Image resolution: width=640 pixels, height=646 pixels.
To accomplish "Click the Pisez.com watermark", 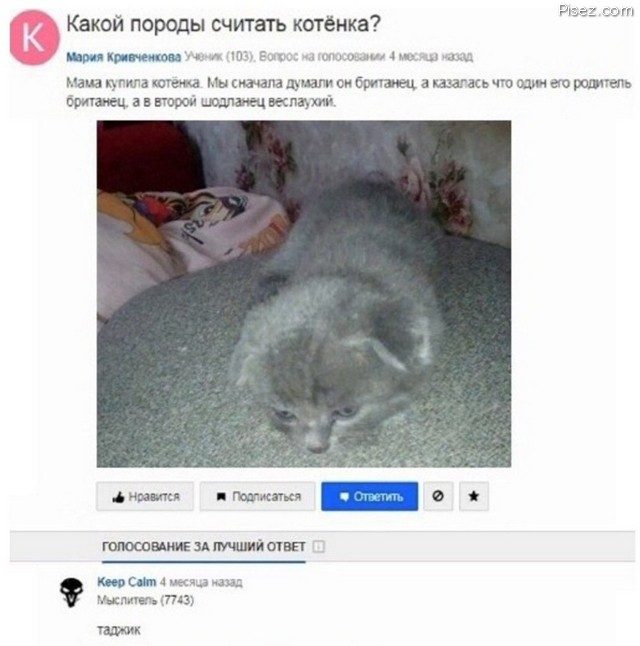I will coord(595,11).
